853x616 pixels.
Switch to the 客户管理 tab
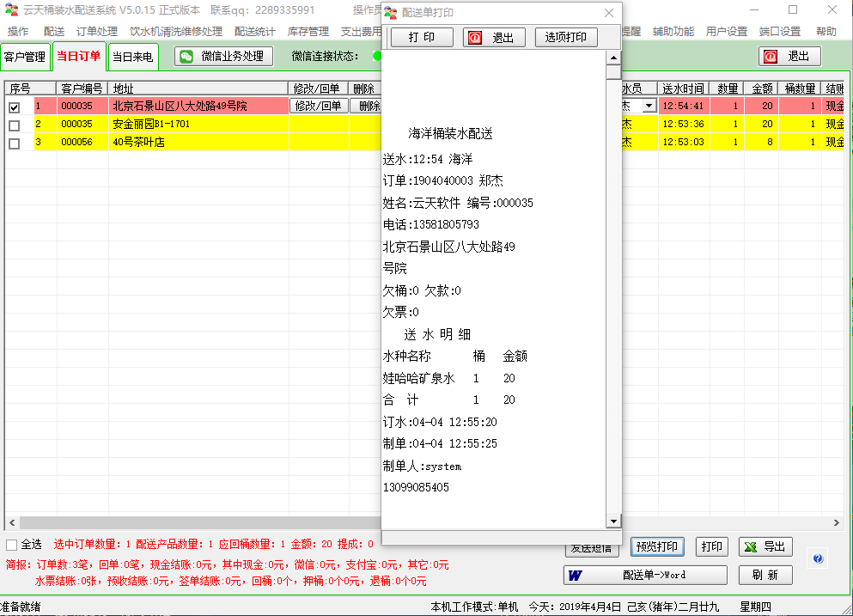24,58
